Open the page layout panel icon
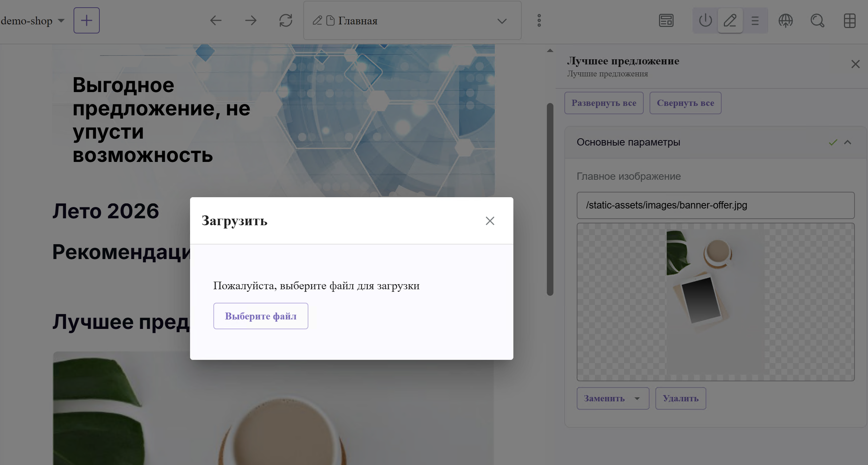The width and height of the screenshot is (868, 465). pyautogui.click(x=666, y=20)
